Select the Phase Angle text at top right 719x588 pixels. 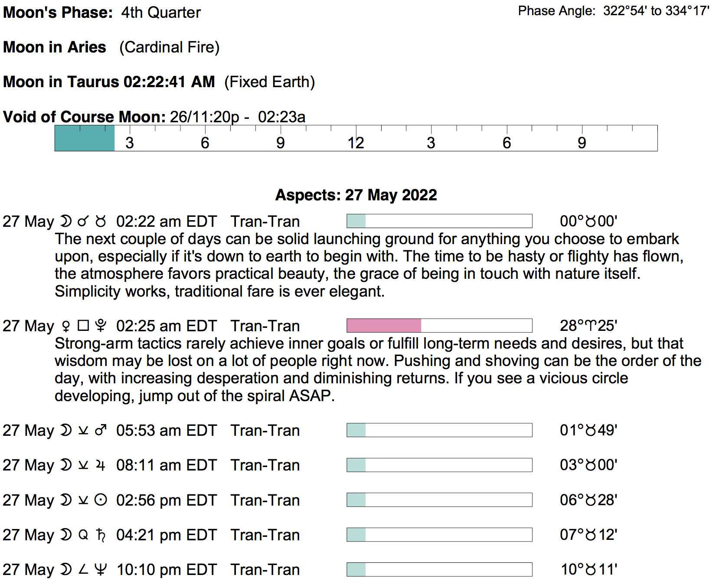(x=613, y=11)
